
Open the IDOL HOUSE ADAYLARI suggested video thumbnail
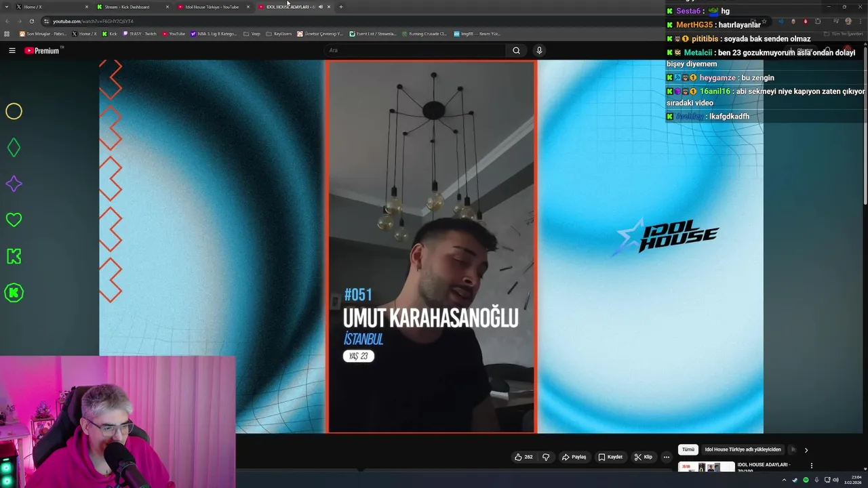click(706, 467)
